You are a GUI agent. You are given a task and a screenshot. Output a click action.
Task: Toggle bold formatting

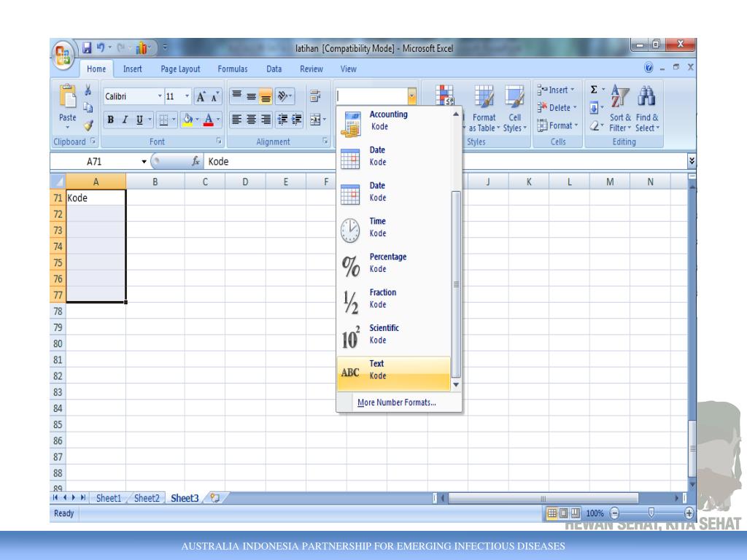[111, 120]
